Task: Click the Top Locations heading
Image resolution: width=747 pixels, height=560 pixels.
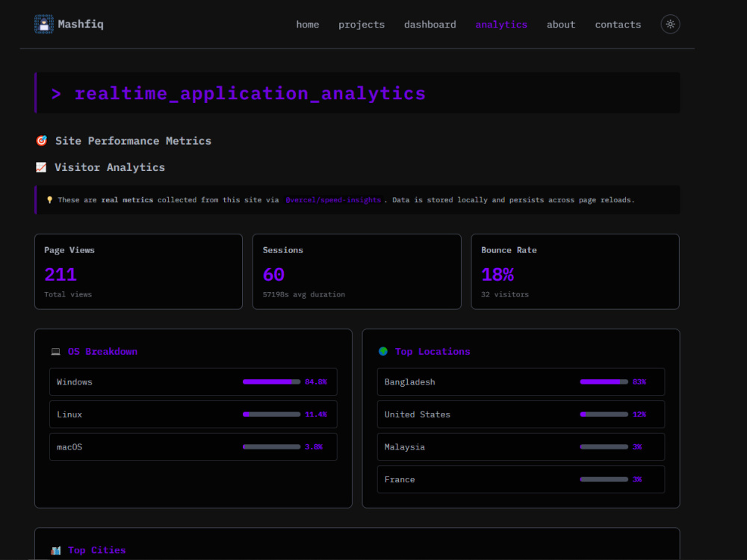Action: tap(433, 352)
